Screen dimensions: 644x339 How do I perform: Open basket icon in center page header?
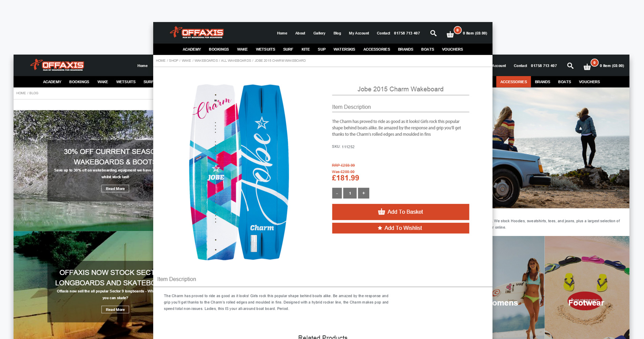[450, 34]
